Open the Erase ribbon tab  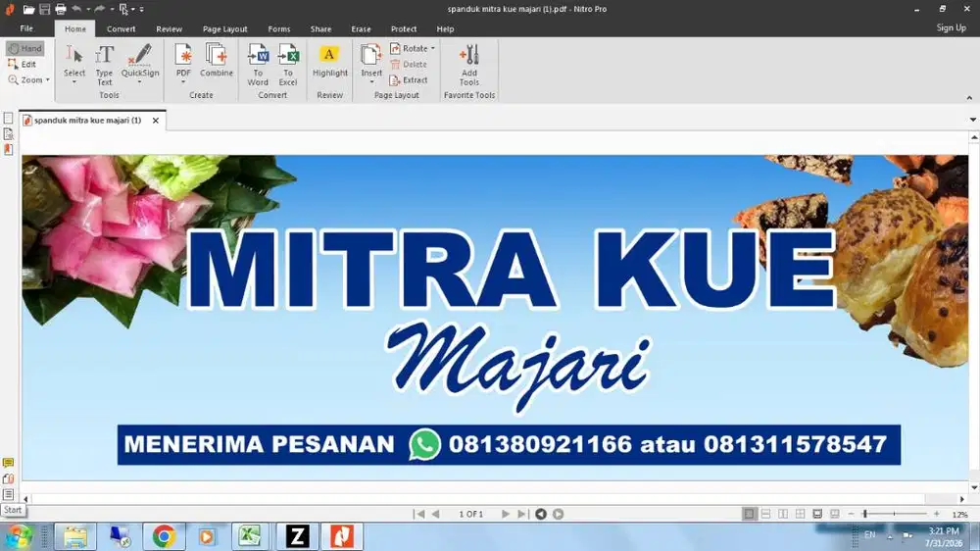click(x=361, y=29)
